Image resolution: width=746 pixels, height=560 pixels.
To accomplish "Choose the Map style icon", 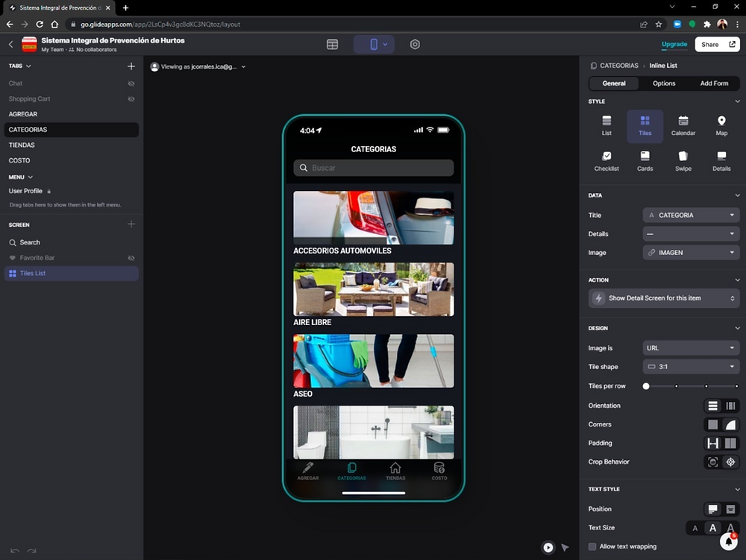I will (721, 126).
